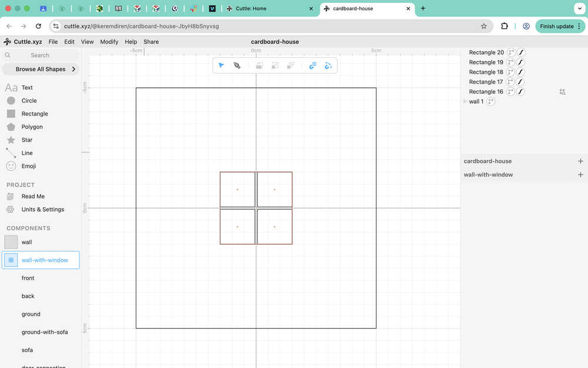Viewport: 588px width, 368px height.
Task: Click Rectangle 20 transform icon
Action: click(x=511, y=52)
